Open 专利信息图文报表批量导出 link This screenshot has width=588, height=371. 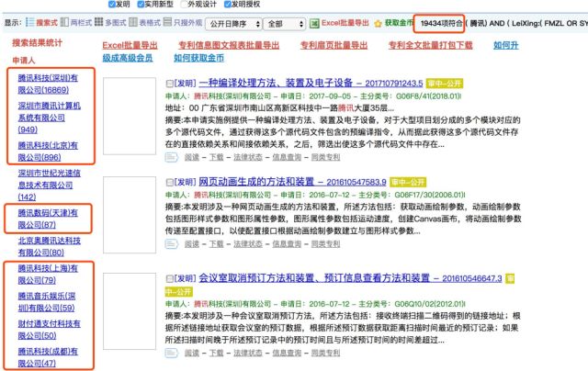[229, 45]
